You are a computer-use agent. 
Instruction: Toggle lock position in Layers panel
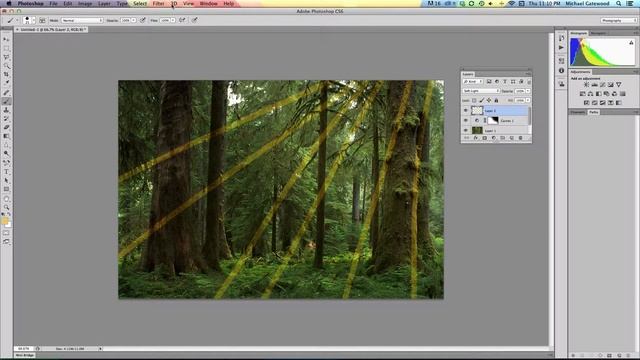click(489, 100)
